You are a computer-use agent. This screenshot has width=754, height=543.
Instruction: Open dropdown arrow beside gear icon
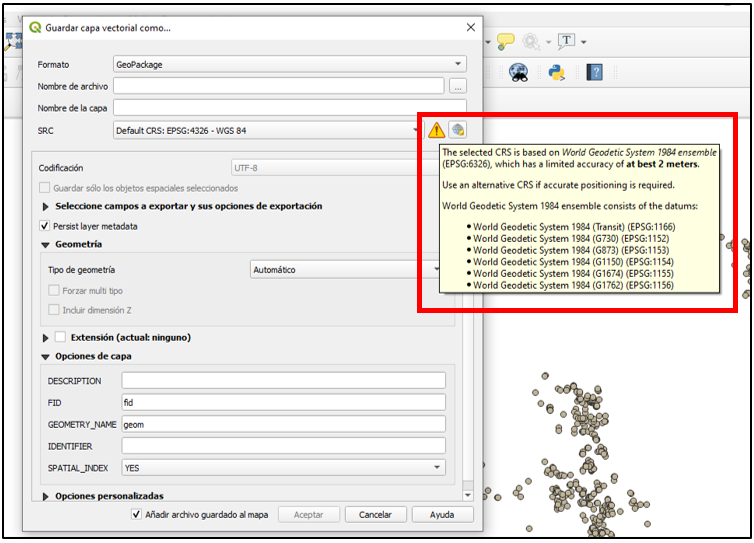click(x=548, y=42)
